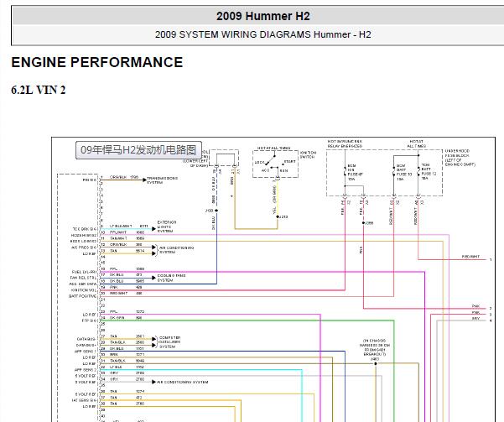Image resolution: width=504 pixels, height=422 pixels.
Task: Click the "ECM IGN FUSE 47" fuse label
Action: click(354, 172)
